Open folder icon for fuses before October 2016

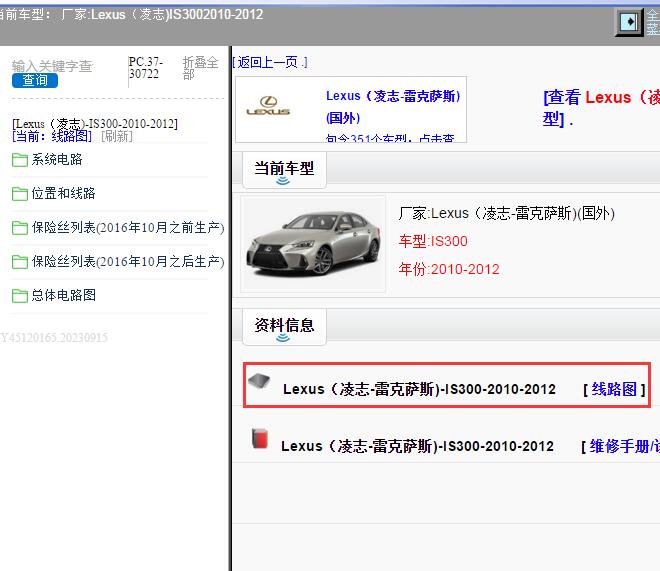(x=20, y=228)
